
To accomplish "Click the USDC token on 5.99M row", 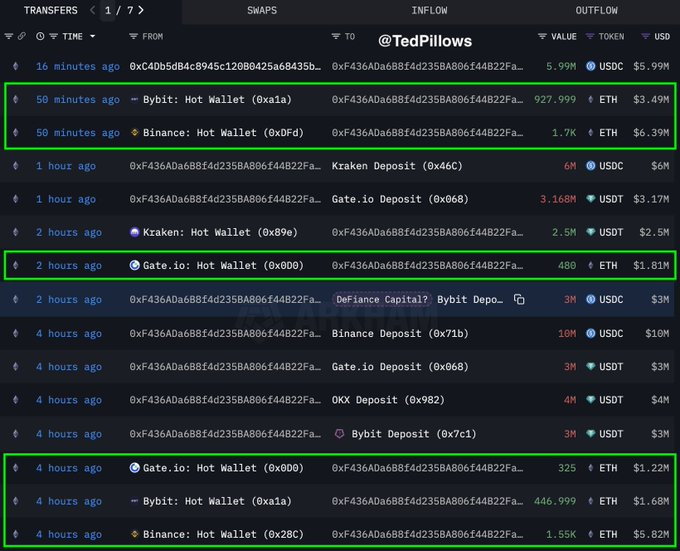I will (x=605, y=66).
